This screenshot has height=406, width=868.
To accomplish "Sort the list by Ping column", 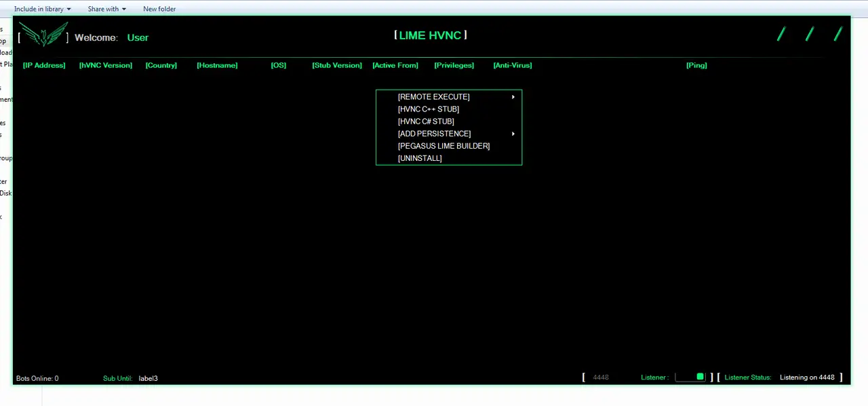I will pyautogui.click(x=696, y=65).
